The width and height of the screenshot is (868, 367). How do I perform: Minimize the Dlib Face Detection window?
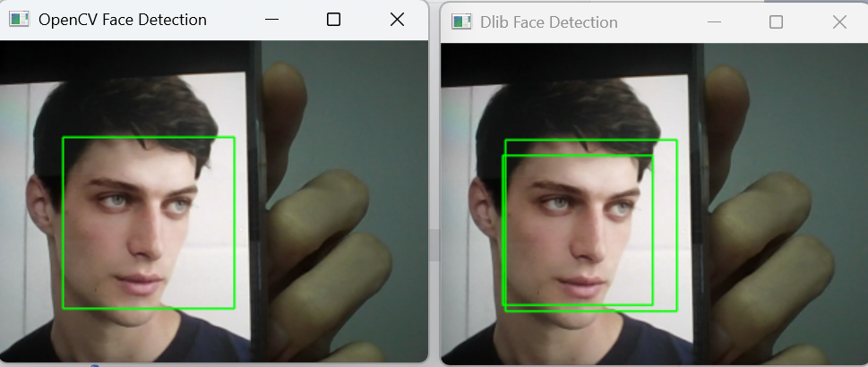[714, 22]
